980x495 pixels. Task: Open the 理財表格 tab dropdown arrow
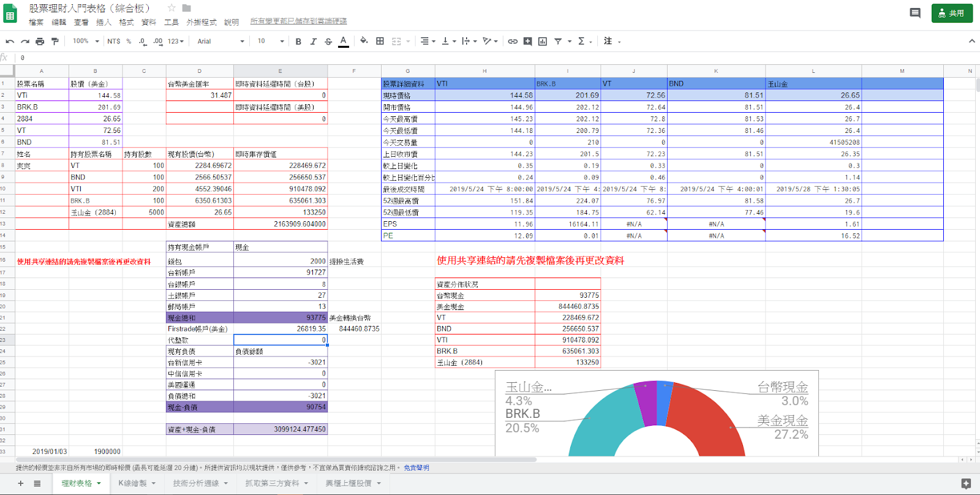click(99, 483)
